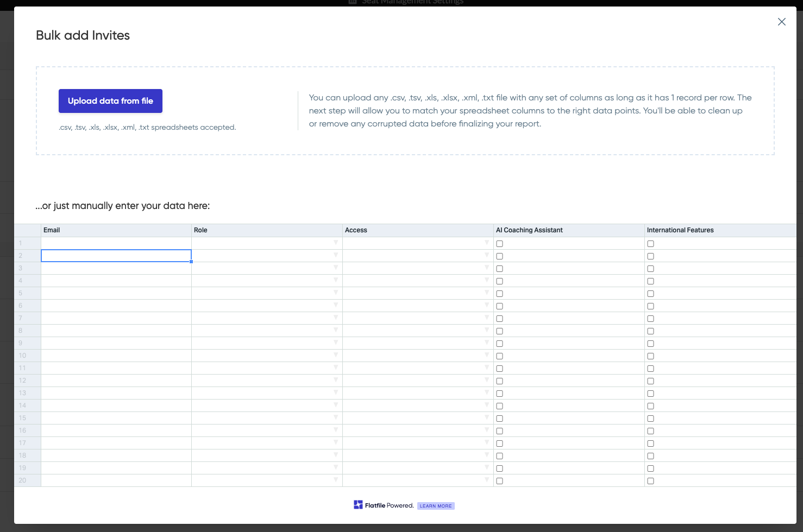Select the Email column header

point(116,230)
